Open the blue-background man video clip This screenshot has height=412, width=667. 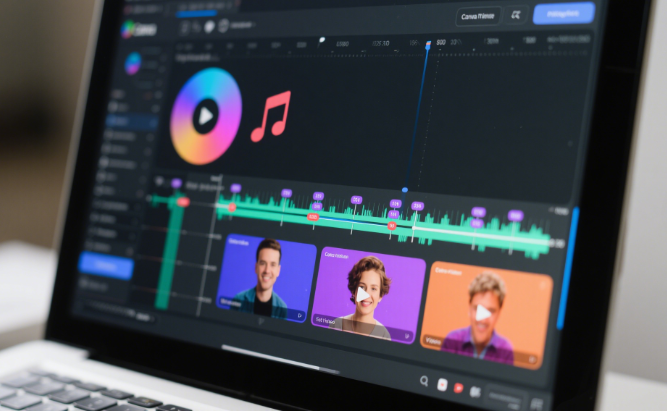[x=267, y=278]
